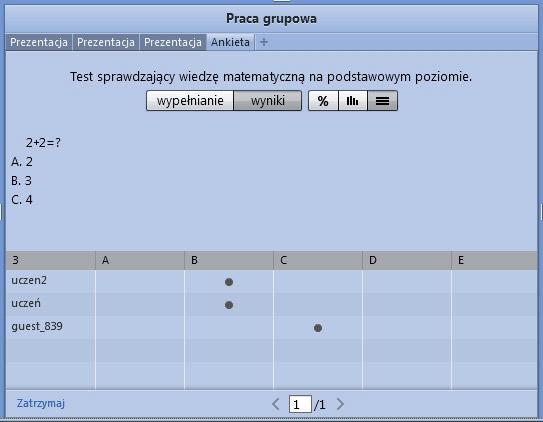Viewport: 543px width, 422px height.
Task: Click uczeń's answer dot in column B
Action: click(x=229, y=305)
